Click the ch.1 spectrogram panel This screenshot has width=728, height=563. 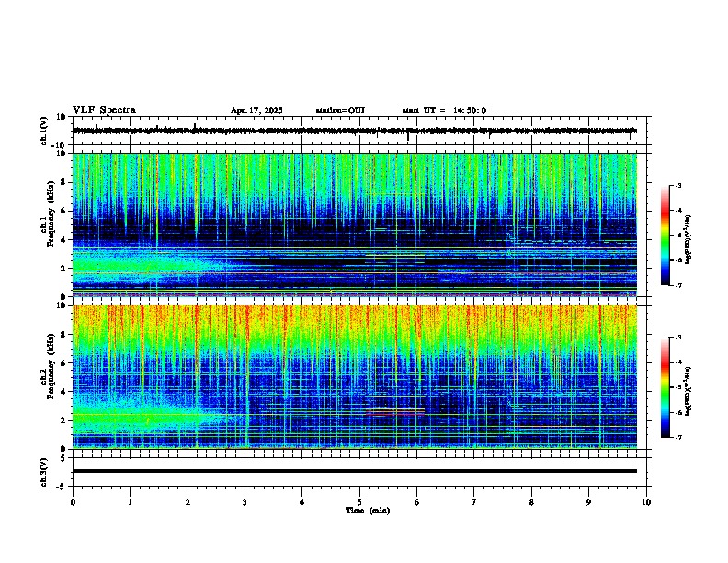point(355,224)
